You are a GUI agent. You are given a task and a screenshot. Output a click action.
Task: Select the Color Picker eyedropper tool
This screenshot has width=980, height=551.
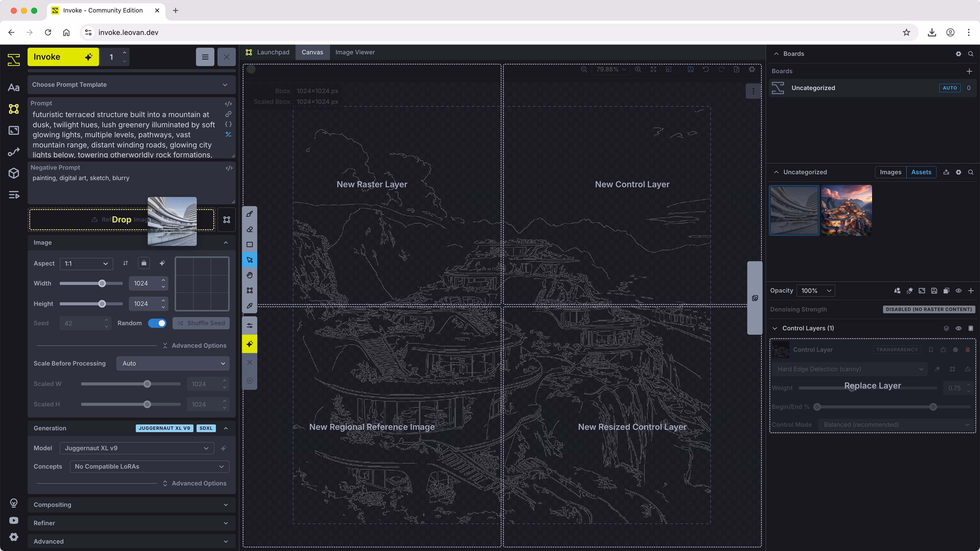[x=250, y=306]
